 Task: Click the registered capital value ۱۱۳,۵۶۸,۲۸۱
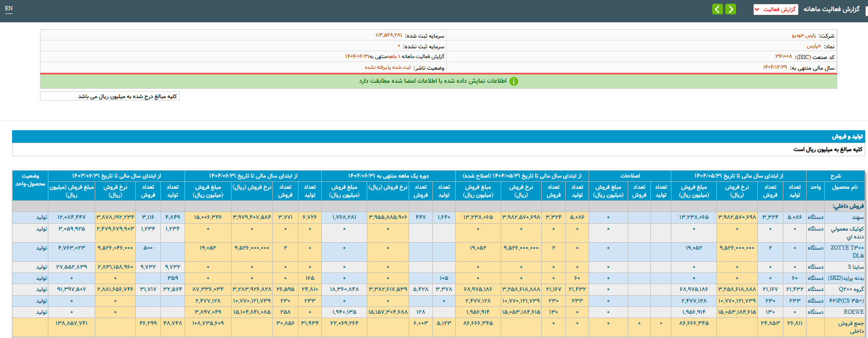pos(389,36)
